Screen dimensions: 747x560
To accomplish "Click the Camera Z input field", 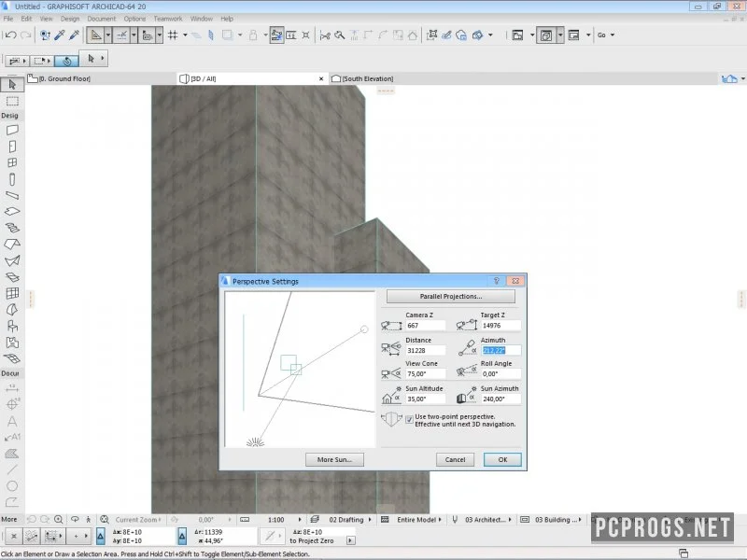I will point(426,325).
